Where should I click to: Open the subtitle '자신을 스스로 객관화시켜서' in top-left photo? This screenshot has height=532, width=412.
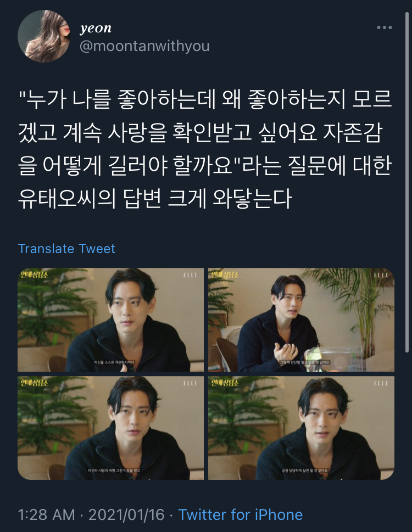tap(114, 362)
